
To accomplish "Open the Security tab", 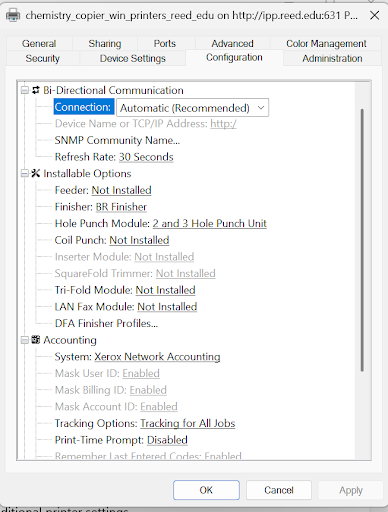I will click(43, 58).
